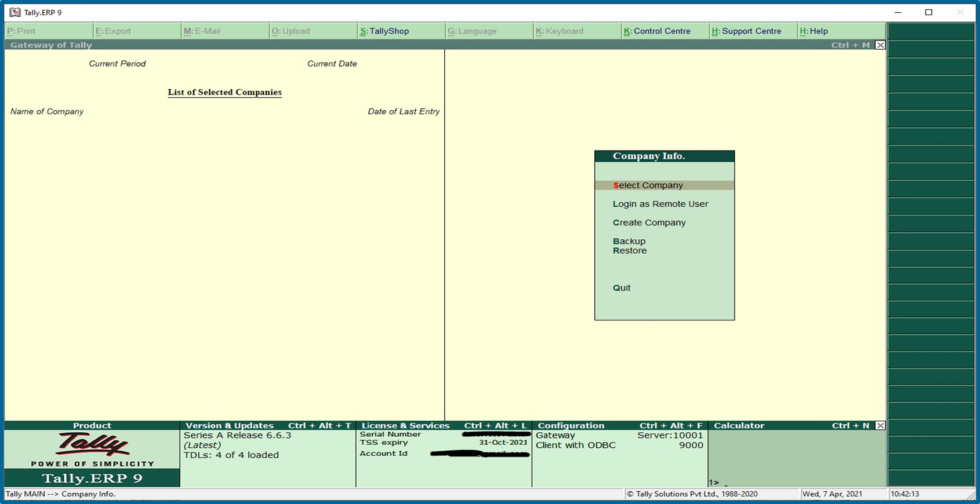Click the Current Date label
The width and height of the screenshot is (980, 504).
pyautogui.click(x=332, y=64)
